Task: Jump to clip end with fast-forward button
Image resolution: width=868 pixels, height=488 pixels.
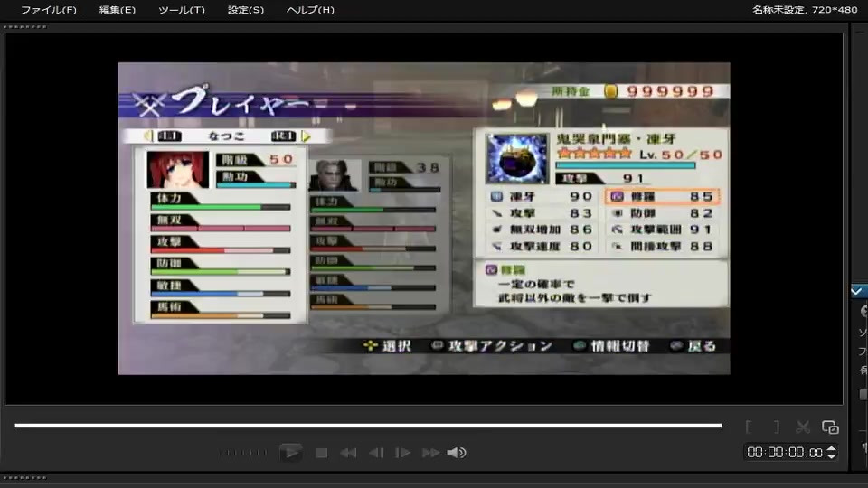Action: pos(430,453)
